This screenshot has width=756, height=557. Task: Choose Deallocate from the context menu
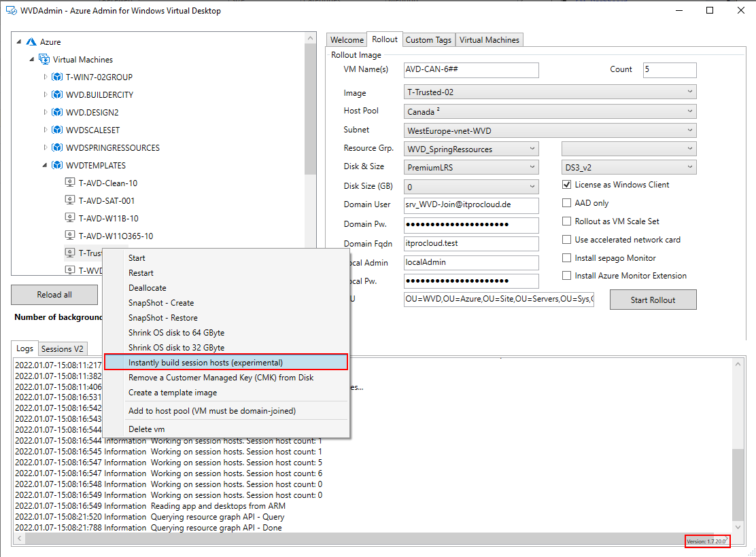pos(226,287)
